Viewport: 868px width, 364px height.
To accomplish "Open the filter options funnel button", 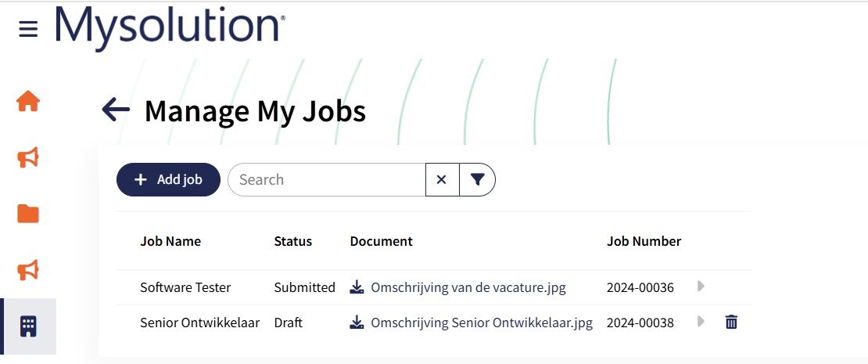I will click(x=477, y=179).
